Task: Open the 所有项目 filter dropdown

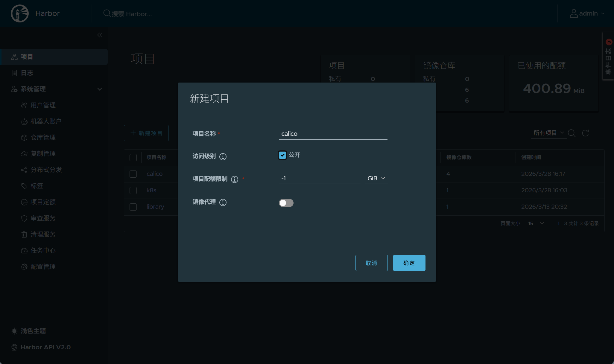Action: click(549, 133)
